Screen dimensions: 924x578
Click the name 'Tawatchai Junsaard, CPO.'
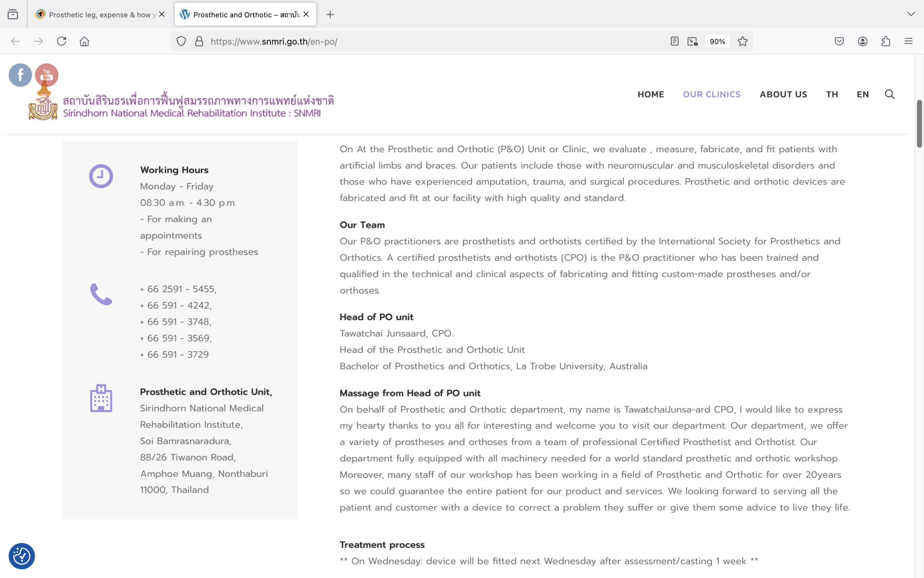tap(396, 334)
